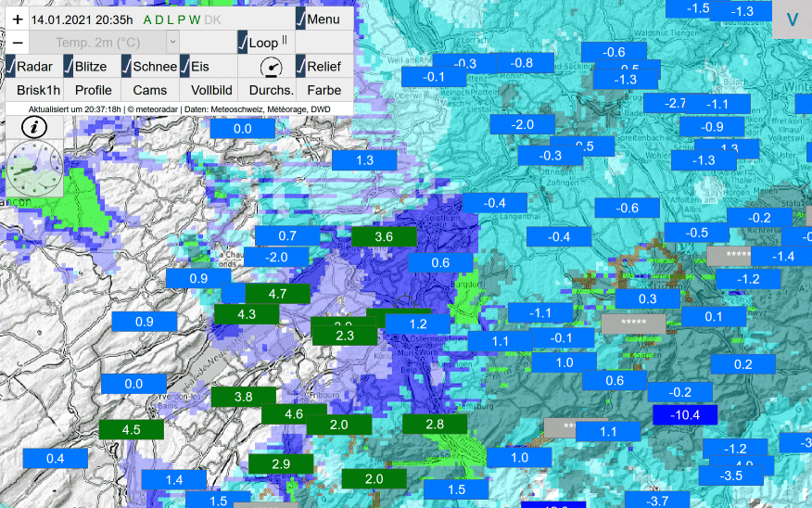Click the analog clock time widget
Viewport: 812px width, 508px height.
coord(34,169)
